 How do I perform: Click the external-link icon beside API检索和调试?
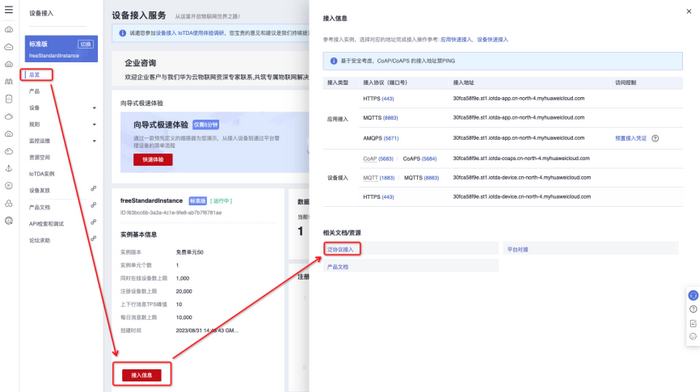93,222
